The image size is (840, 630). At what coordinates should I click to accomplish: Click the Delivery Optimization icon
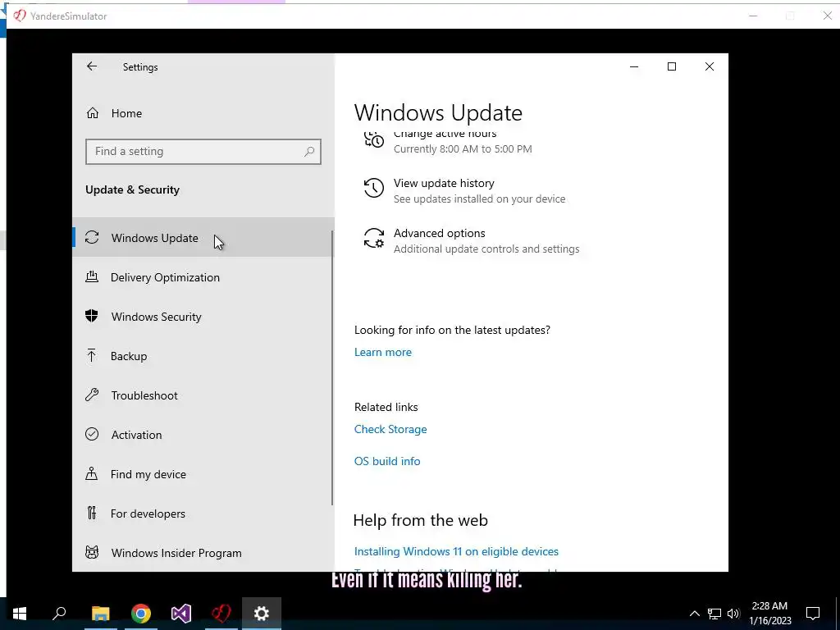tap(92, 277)
